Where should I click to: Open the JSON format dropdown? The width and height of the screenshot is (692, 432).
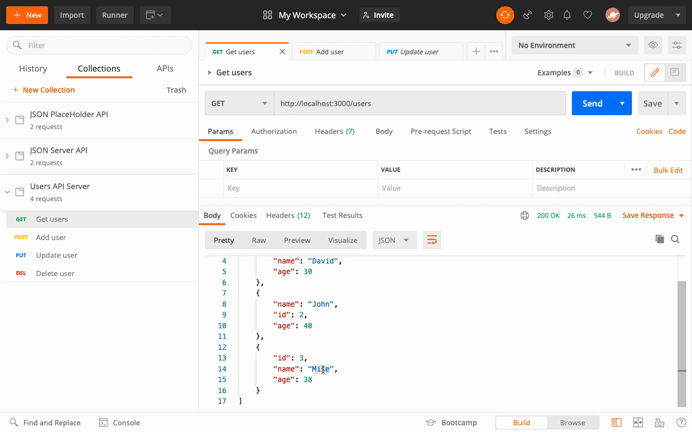pos(394,240)
